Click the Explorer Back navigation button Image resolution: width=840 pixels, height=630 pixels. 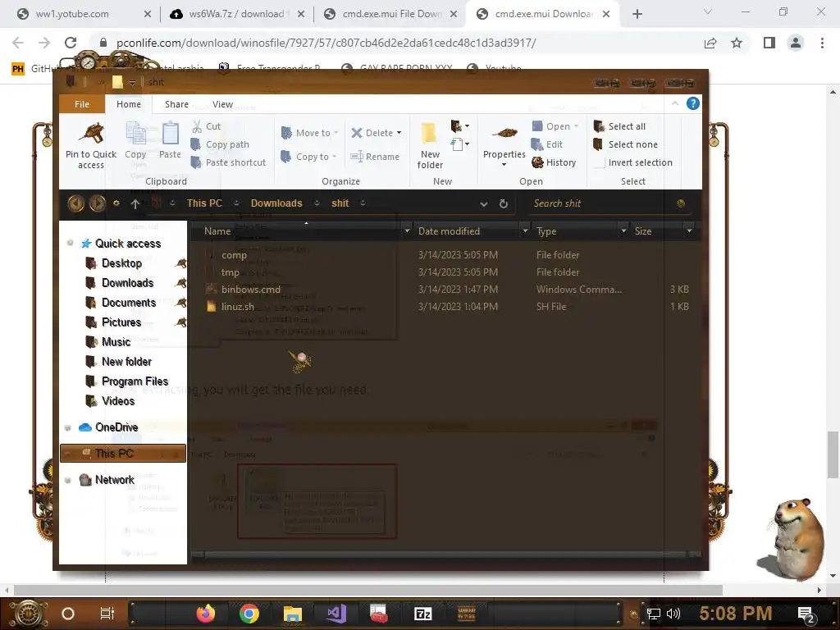[x=75, y=203]
